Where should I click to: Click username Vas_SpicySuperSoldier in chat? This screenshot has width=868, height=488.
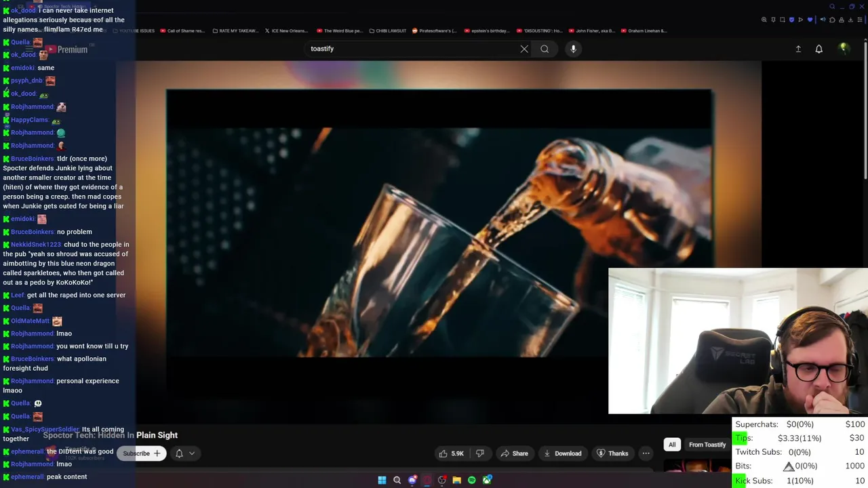[x=45, y=430]
